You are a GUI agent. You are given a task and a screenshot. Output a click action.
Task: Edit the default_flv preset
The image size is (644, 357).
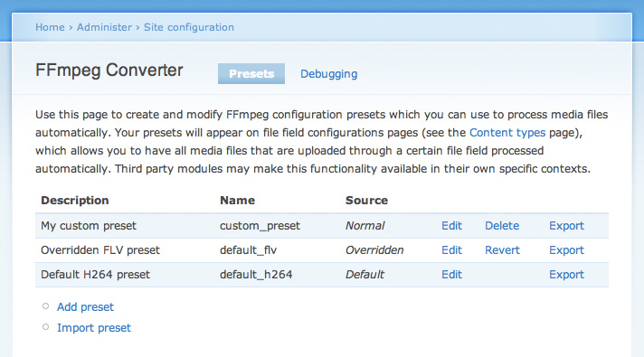(451, 249)
